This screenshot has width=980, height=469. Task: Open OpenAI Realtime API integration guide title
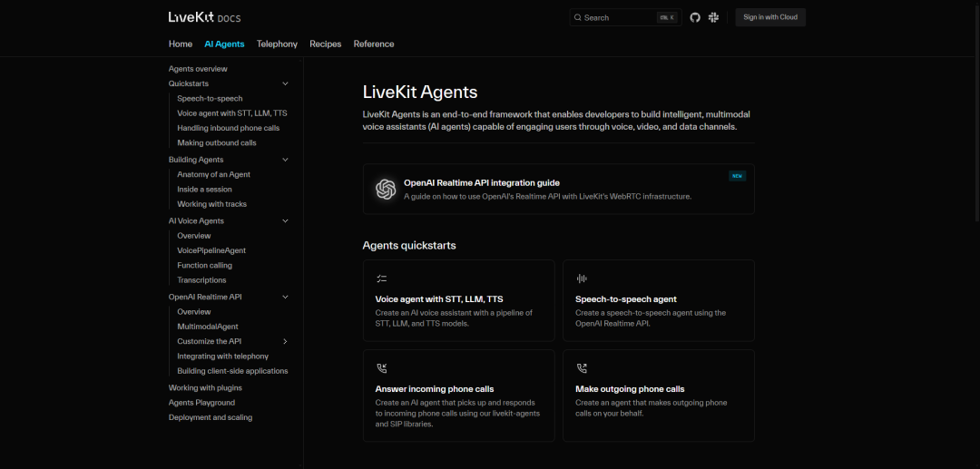point(481,183)
